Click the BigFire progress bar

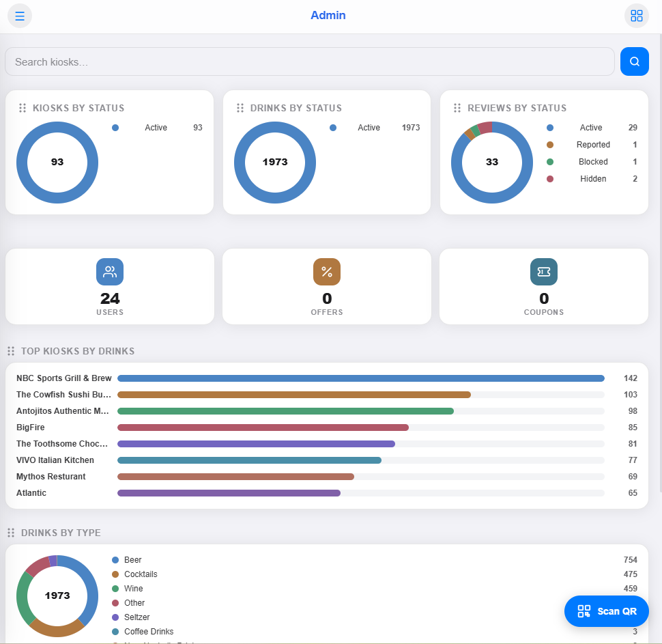[263, 428]
